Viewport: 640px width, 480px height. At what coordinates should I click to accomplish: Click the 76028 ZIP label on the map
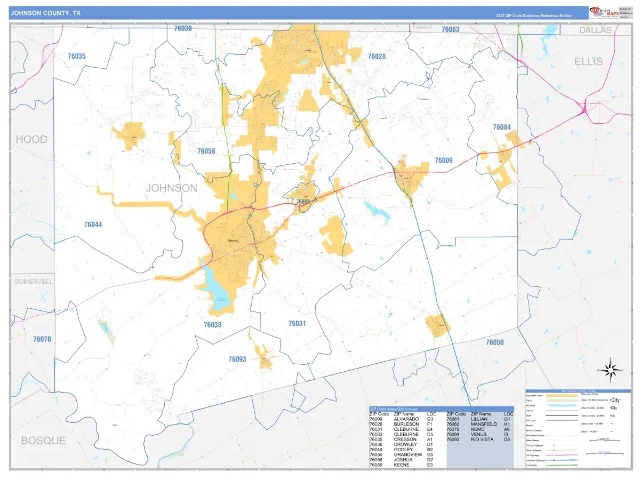377,56
